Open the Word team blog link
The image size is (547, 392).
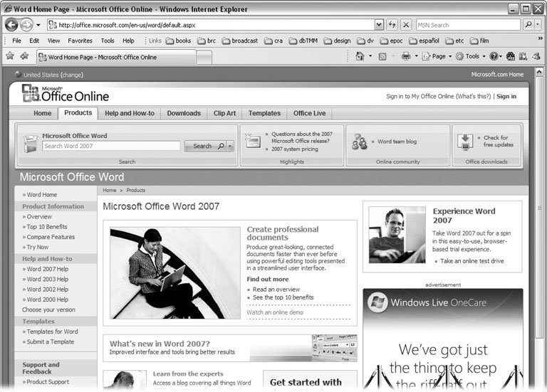397,142
